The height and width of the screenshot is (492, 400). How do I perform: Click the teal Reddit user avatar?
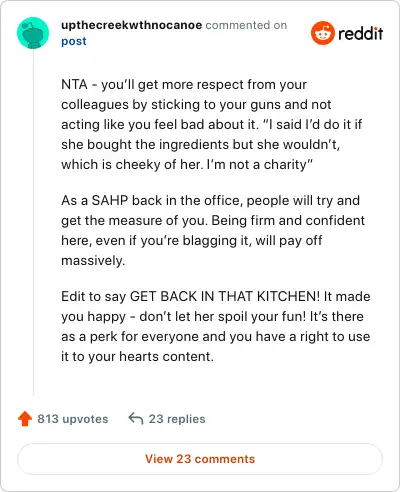click(x=33, y=33)
